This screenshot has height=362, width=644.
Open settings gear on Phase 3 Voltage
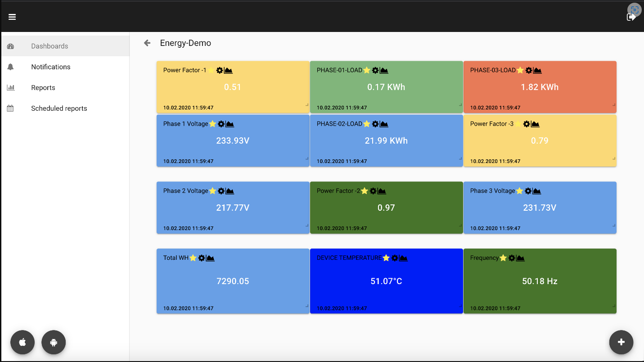coord(528,191)
